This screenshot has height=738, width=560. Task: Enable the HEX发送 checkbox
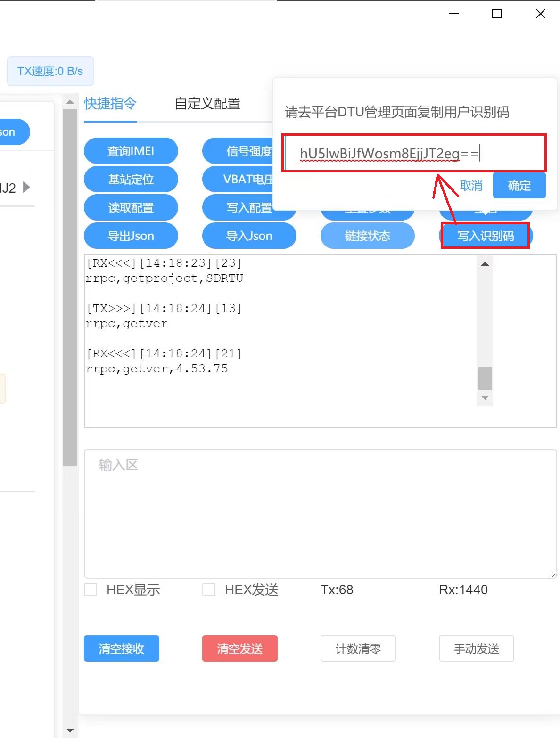[x=209, y=590]
